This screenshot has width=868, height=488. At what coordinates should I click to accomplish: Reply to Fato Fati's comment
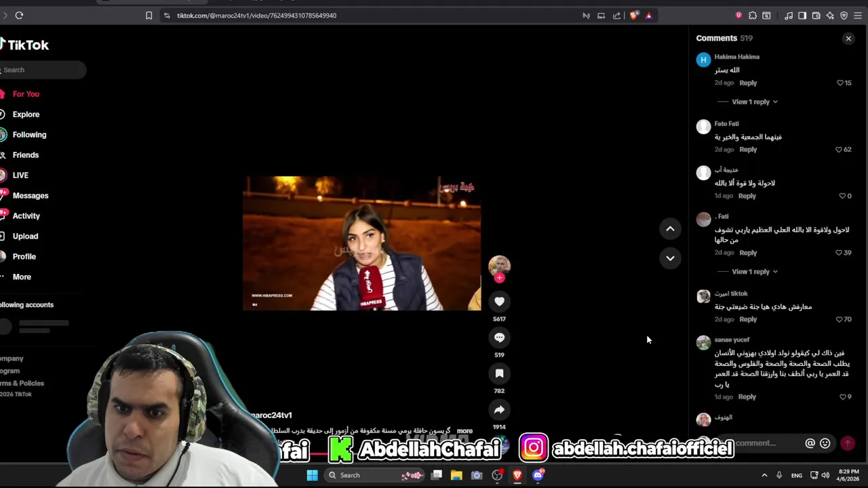748,150
